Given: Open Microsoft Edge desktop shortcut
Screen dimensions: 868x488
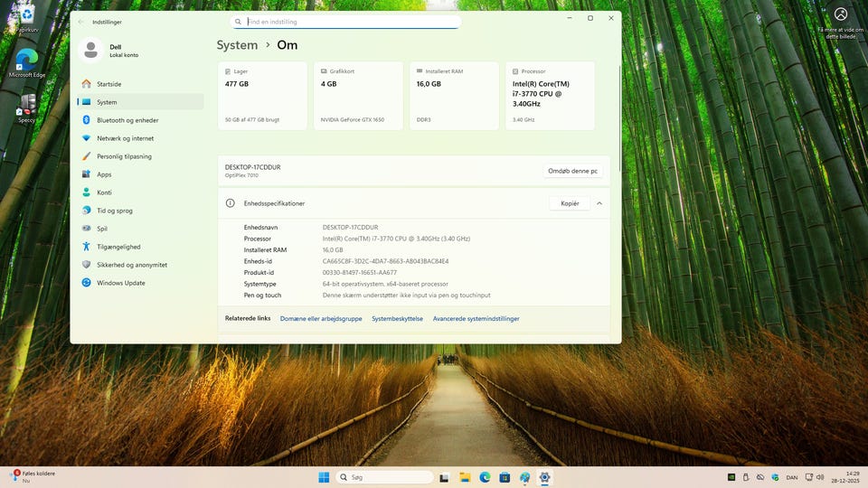Looking at the screenshot, I should pos(27,61).
